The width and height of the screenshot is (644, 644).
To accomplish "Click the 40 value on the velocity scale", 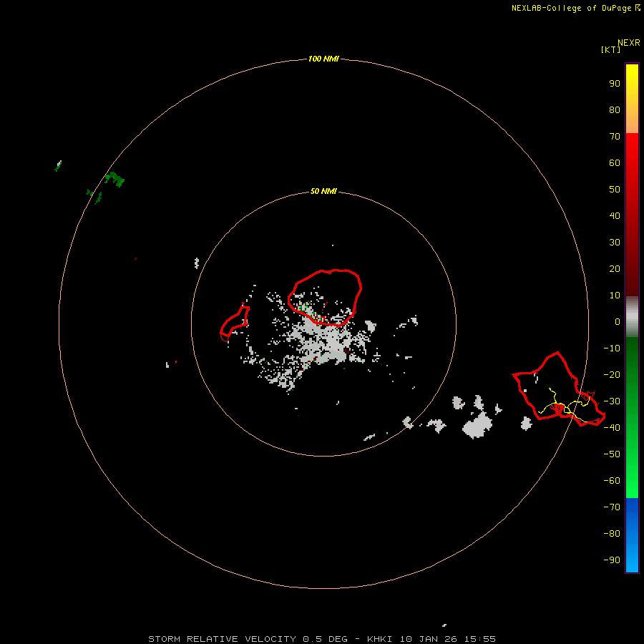I will [615, 216].
